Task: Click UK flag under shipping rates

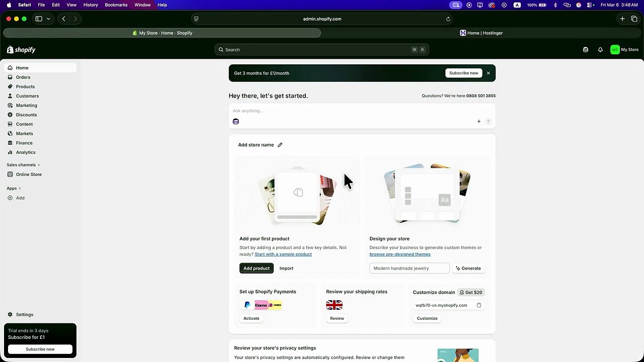Action: (334, 305)
